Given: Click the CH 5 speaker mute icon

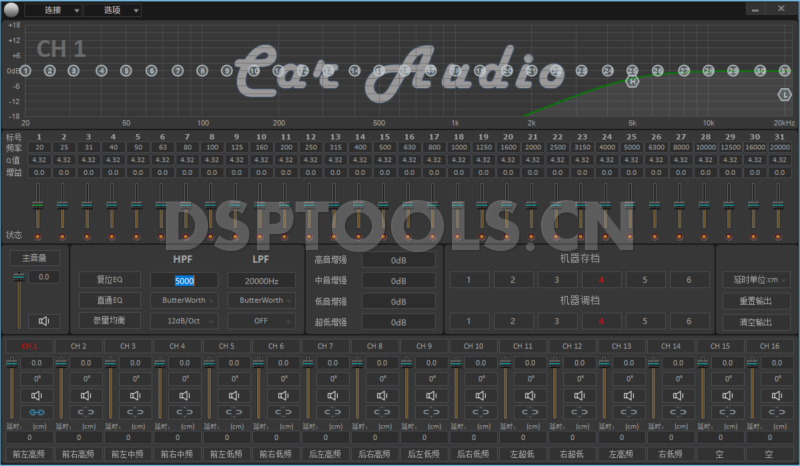Looking at the screenshot, I should tap(233, 395).
